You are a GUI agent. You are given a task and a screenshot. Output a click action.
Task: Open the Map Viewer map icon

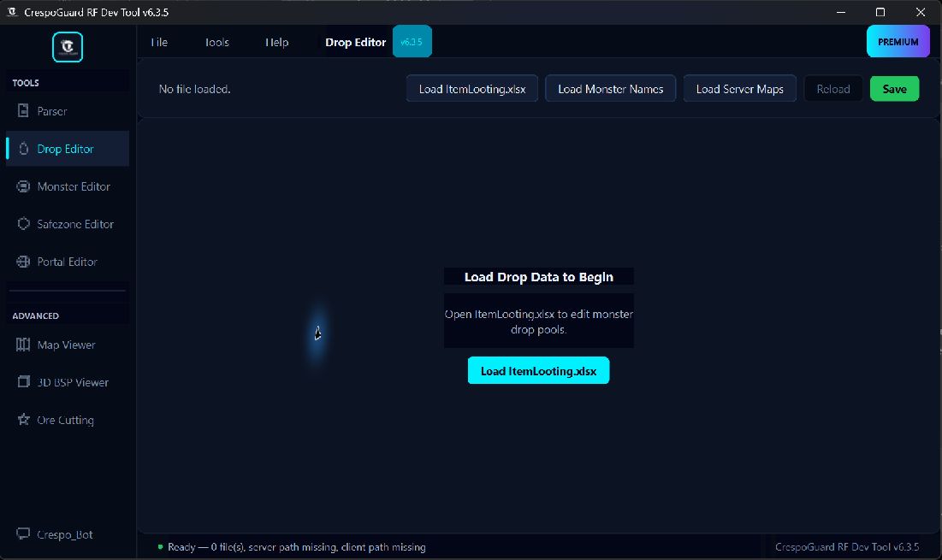point(23,345)
